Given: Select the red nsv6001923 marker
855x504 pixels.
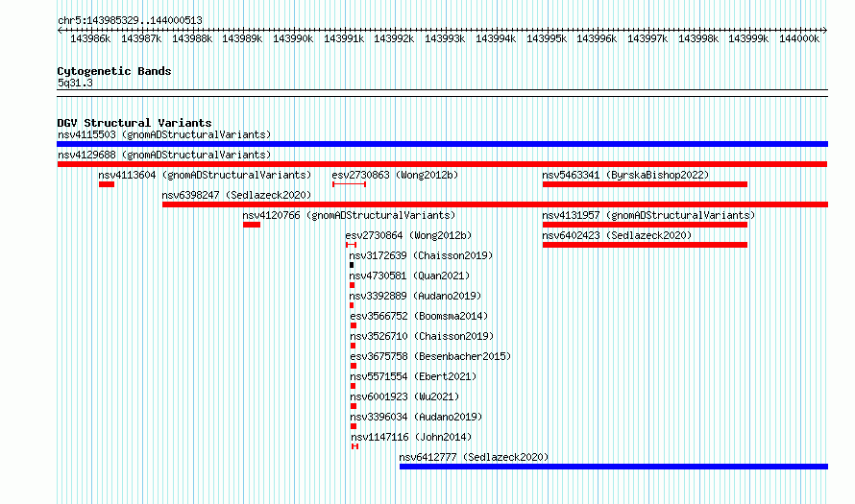Looking at the screenshot, I should click(354, 406).
